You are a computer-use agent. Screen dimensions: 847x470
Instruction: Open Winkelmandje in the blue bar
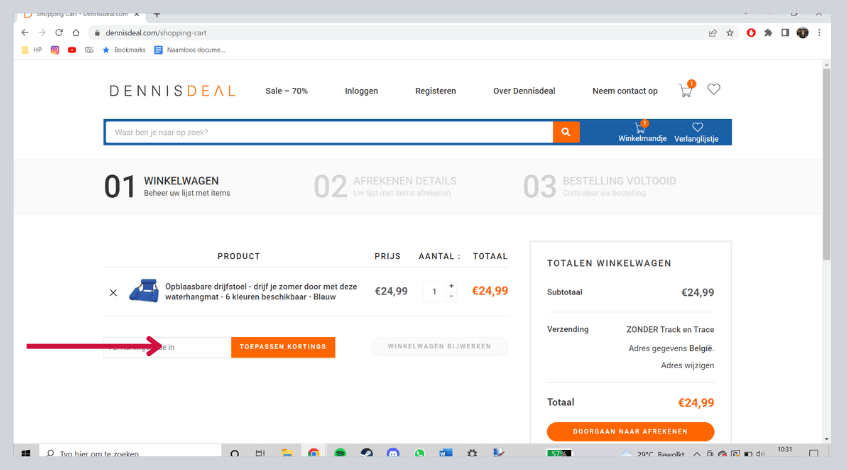642,132
